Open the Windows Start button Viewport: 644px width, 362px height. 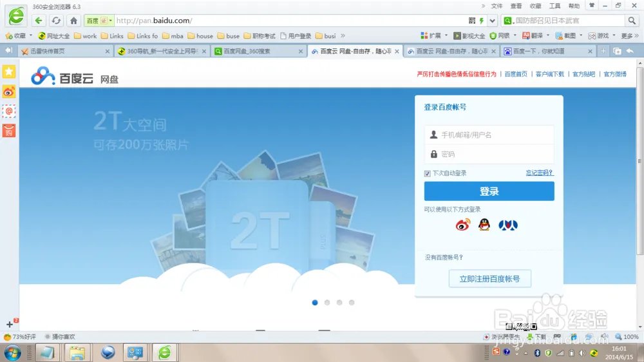coord(12,353)
